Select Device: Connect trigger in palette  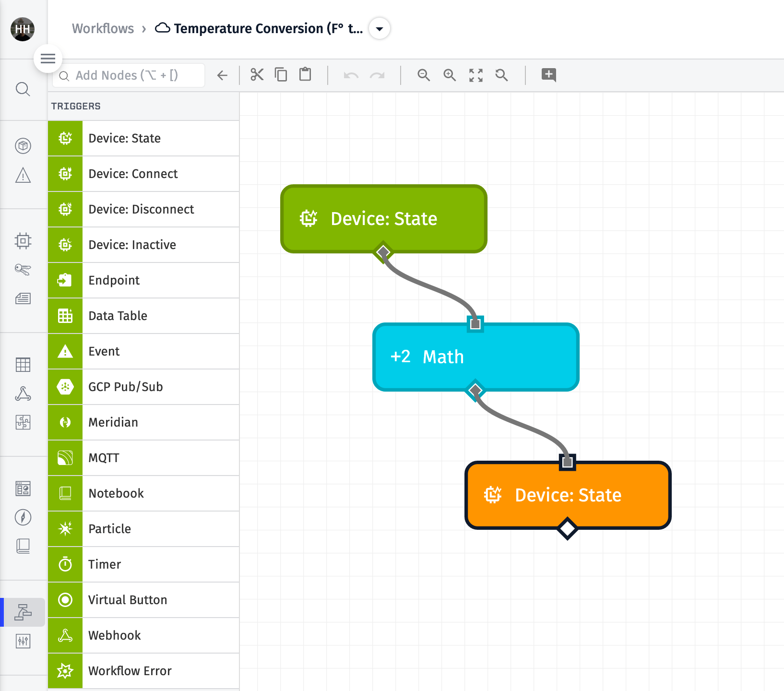[143, 174]
